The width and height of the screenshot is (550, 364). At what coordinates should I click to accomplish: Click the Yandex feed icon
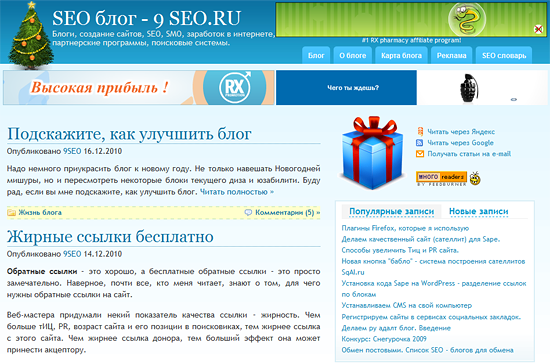pos(420,132)
